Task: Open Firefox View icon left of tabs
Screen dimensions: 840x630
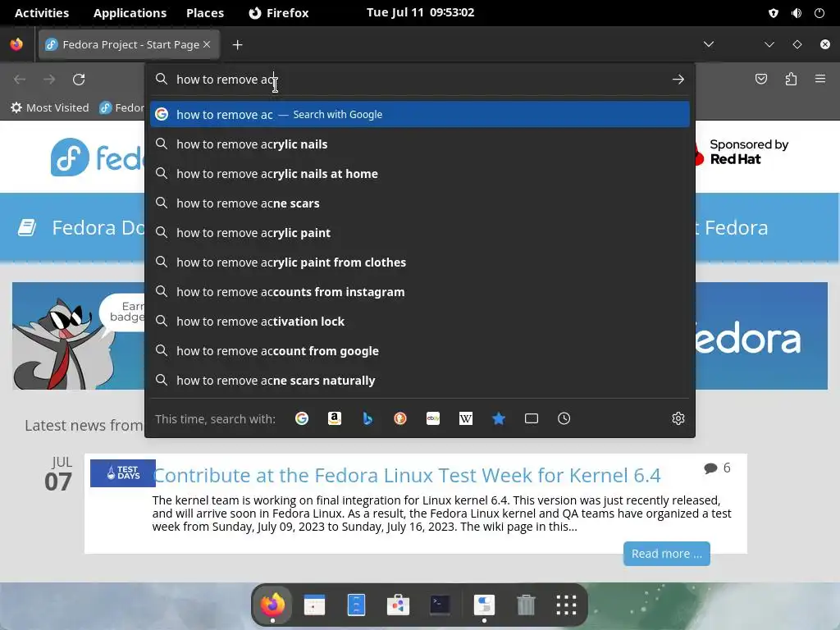Action: pyautogui.click(x=16, y=44)
